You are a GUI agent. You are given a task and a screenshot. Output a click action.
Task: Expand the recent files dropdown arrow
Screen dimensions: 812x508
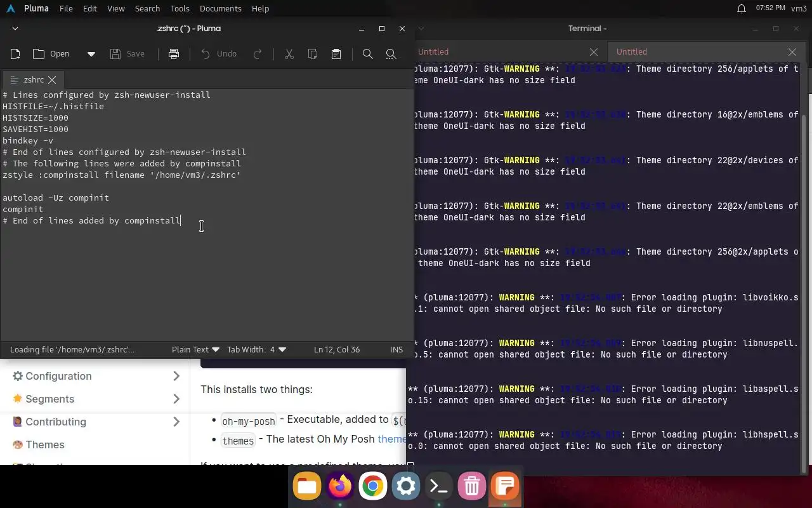click(x=91, y=54)
